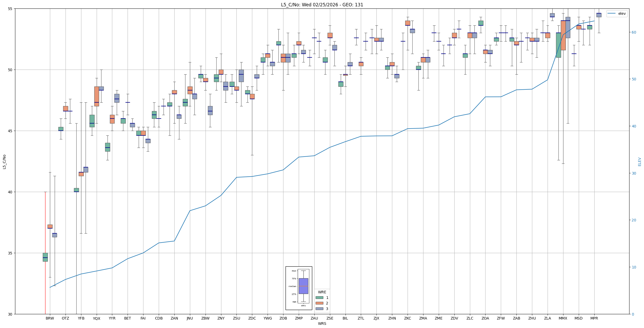
Task: Select the BRW station tick label
Action: pos(50,318)
